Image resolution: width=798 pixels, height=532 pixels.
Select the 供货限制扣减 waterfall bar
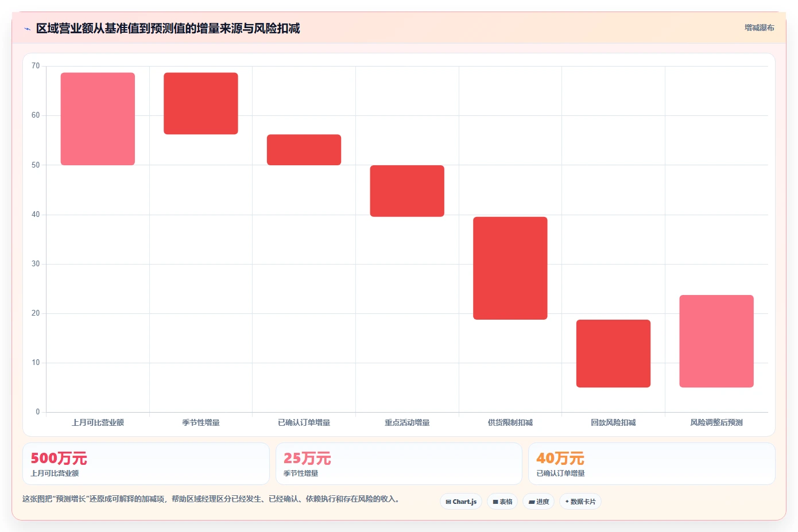(x=510, y=268)
